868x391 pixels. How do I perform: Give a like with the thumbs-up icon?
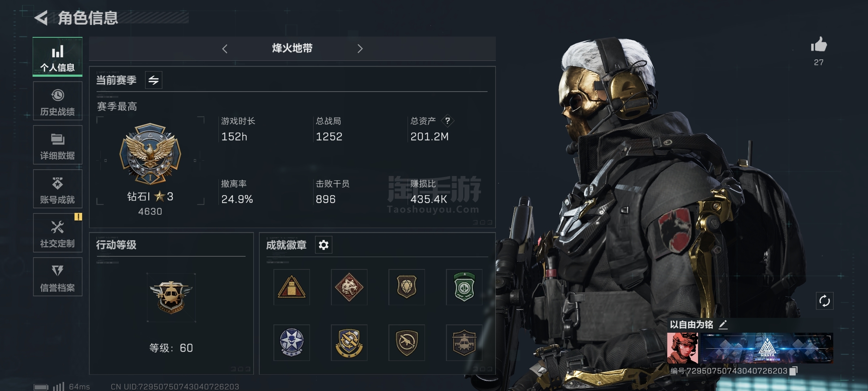818,45
